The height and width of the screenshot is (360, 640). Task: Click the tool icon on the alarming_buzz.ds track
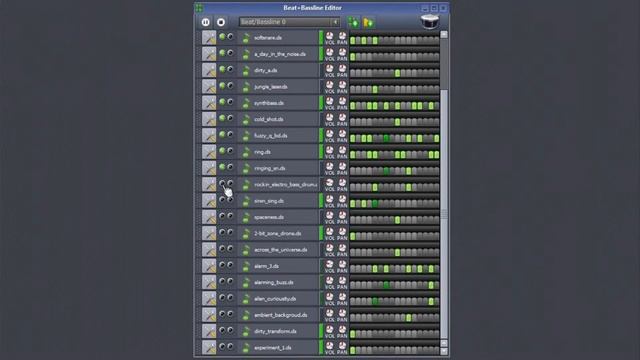(209, 282)
